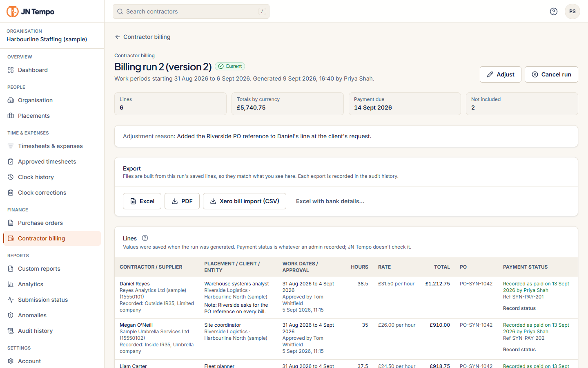Click the Dashboard grid icon in sidebar
This screenshot has height=368, width=588.
11,70
